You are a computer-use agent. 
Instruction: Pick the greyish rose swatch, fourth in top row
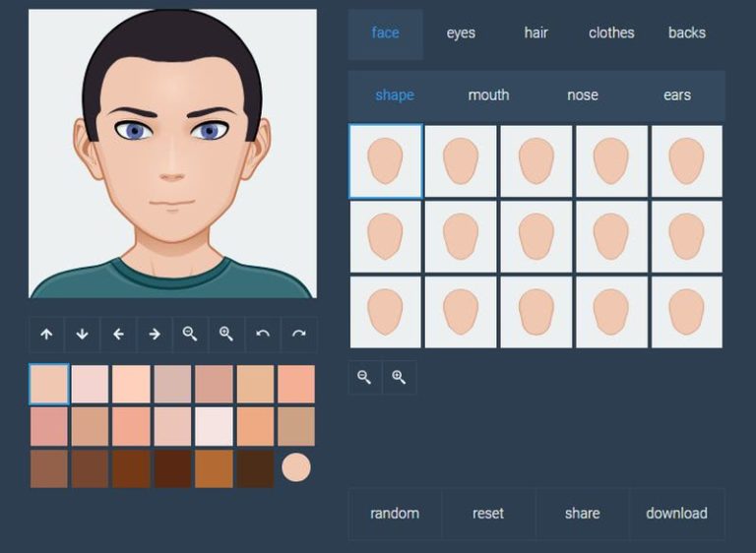pos(172,384)
